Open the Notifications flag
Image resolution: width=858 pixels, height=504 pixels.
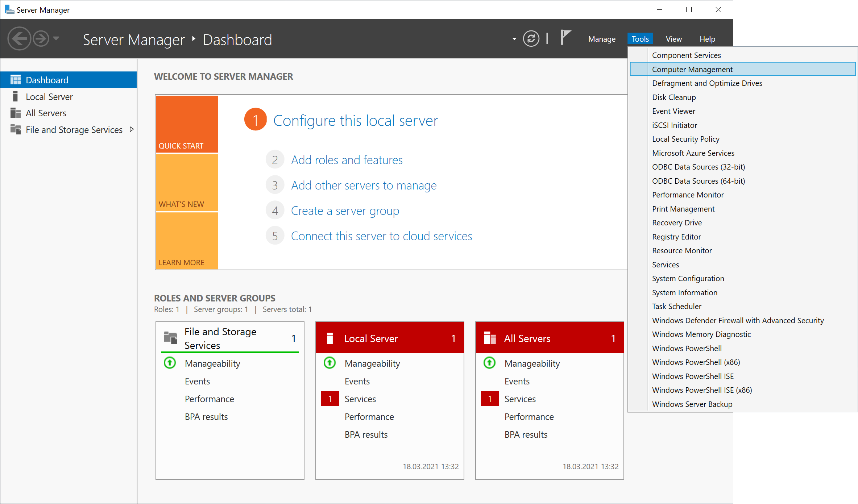point(565,37)
